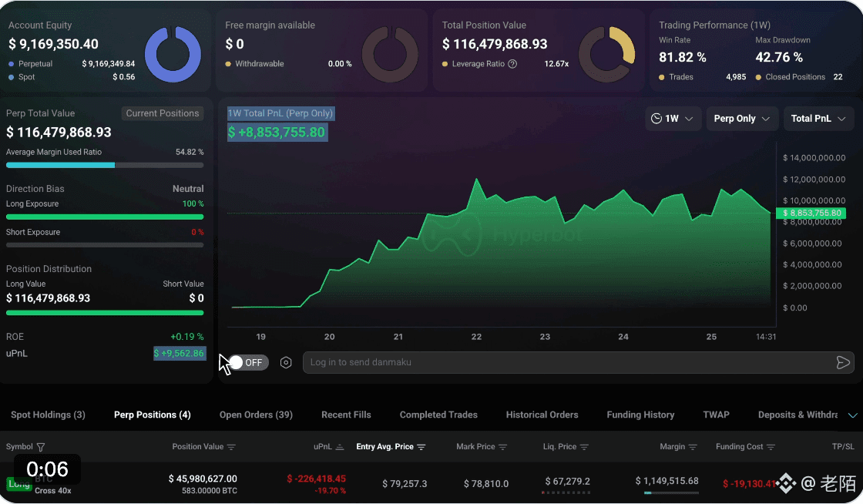Click the Average Margin Used Ratio bar
The height and width of the screenshot is (504, 863).
coord(105,165)
